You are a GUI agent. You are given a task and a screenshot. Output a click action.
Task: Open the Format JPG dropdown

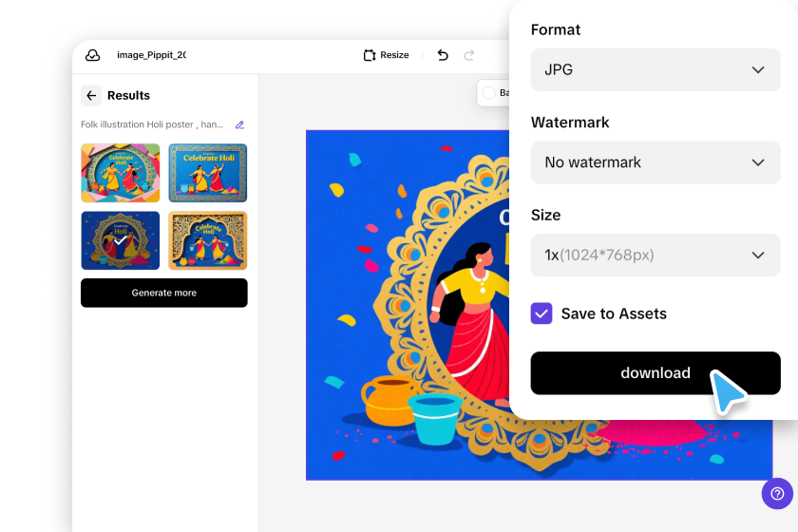(655, 69)
